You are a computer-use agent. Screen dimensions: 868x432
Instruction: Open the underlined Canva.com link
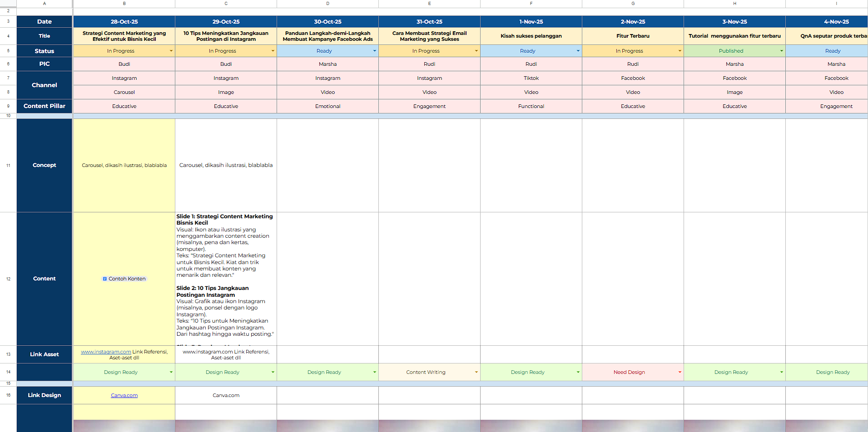coord(124,395)
